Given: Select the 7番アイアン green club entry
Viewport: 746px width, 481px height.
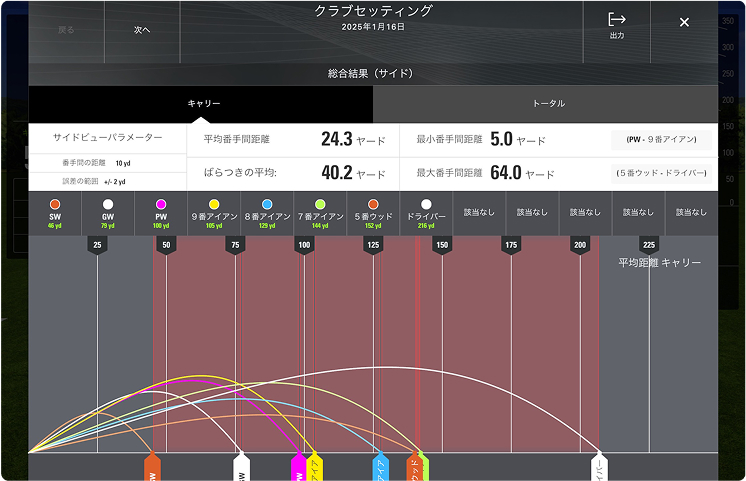Looking at the screenshot, I should pyautogui.click(x=320, y=212).
